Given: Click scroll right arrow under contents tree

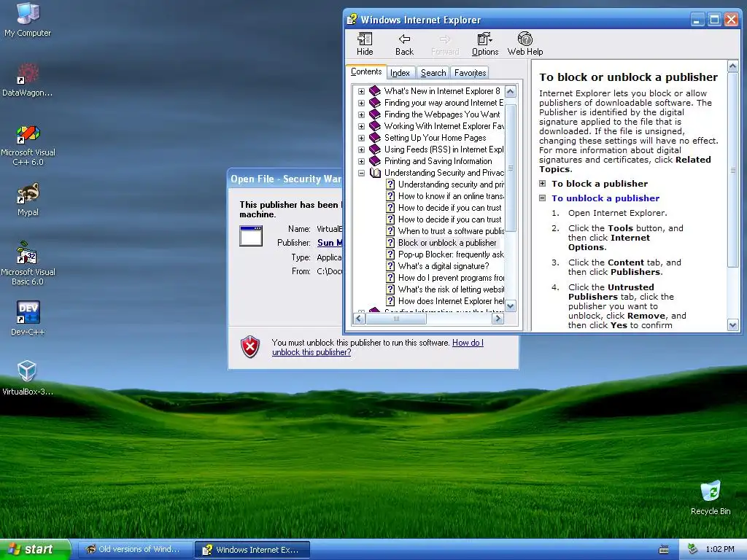Looking at the screenshot, I should (x=498, y=319).
